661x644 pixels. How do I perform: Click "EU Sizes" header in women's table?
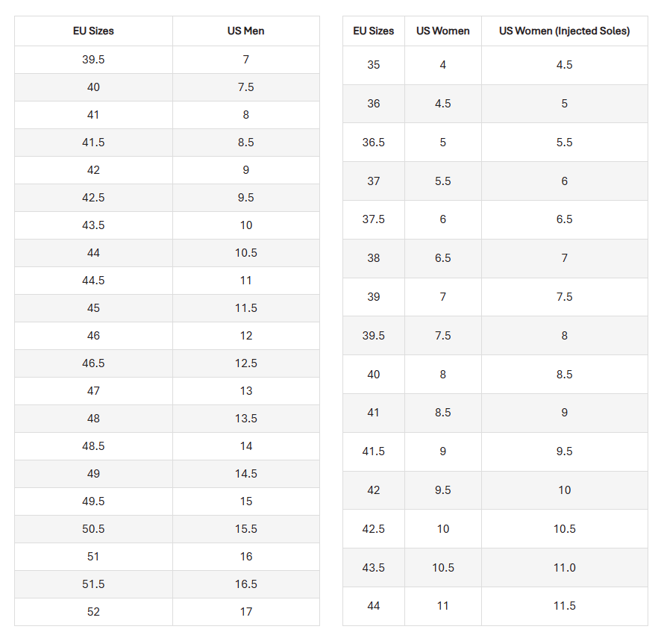point(373,31)
